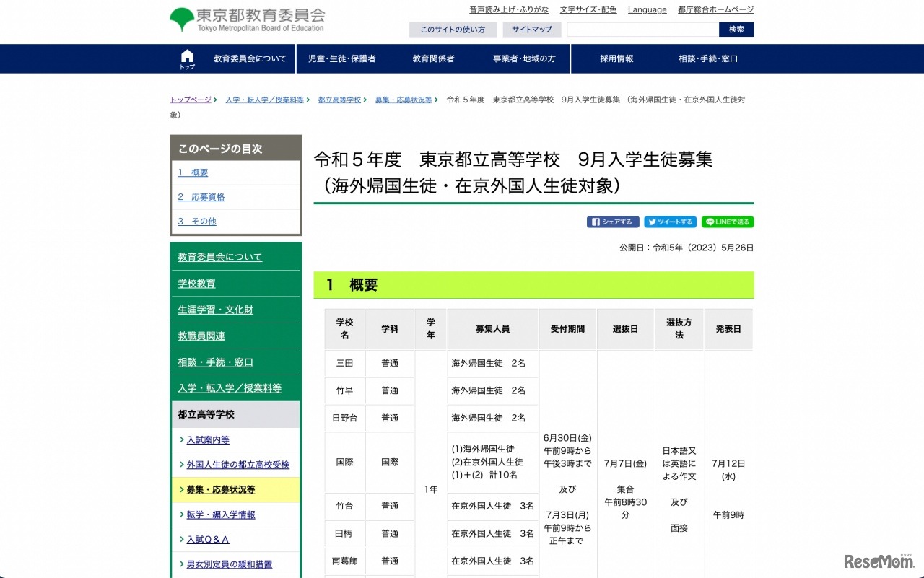Jump to 2 応募資格 in table of contents
Viewport: 924px width, 578px height.
point(201,197)
